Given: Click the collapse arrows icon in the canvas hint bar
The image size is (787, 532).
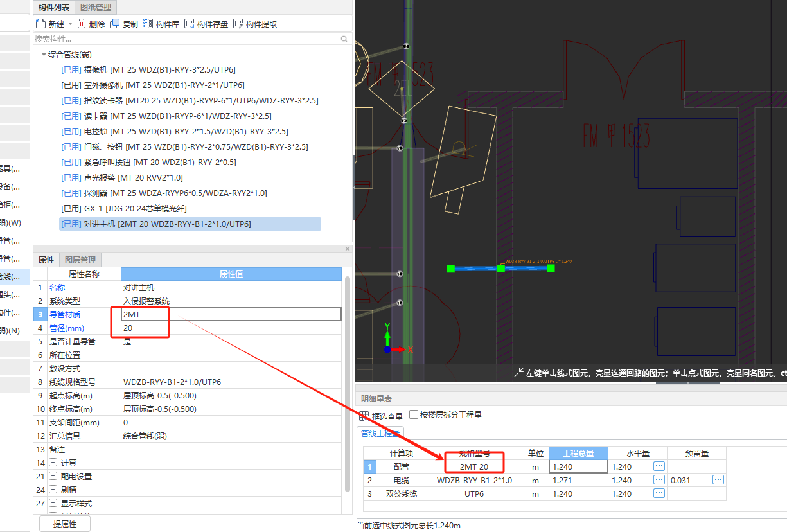Looking at the screenshot, I should (x=518, y=373).
